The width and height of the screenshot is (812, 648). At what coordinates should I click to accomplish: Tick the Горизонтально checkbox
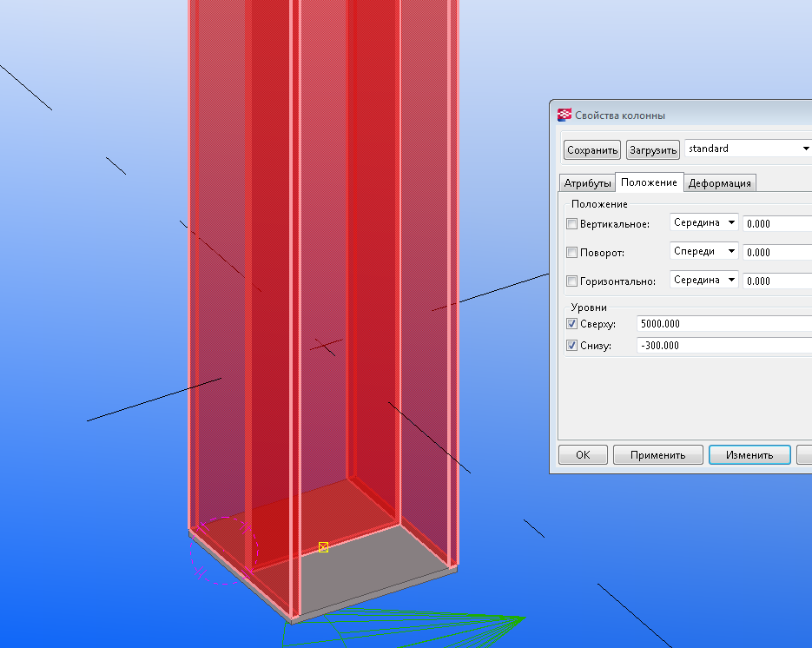click(571, 281)
